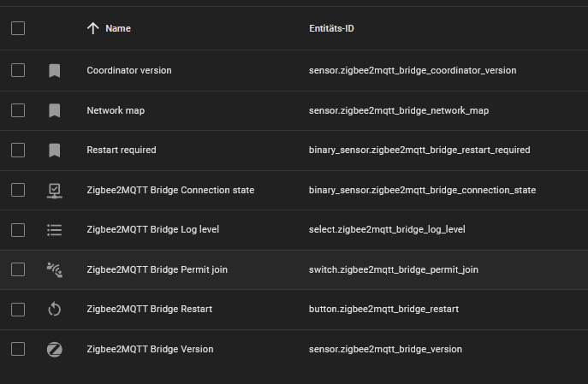Image resolution: width=588 pixels, height=384 pixels.
Task: Open Zigbee2MQTT Bridge Version entry
Action: (x=150, y=349)
